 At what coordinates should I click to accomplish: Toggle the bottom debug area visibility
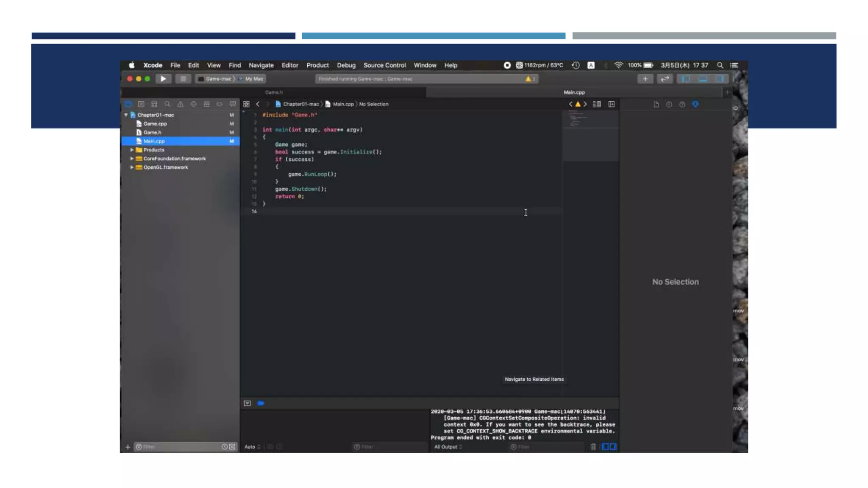(702, 79)
